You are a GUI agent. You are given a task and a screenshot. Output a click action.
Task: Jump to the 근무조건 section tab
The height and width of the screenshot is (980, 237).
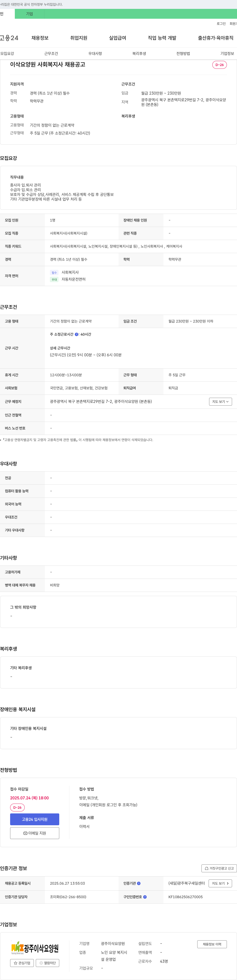(x=51, y=54)
